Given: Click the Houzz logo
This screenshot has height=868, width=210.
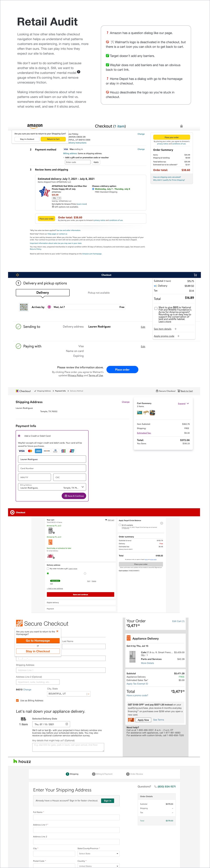Looking at the screenshot, I should (x=22, y=761).
